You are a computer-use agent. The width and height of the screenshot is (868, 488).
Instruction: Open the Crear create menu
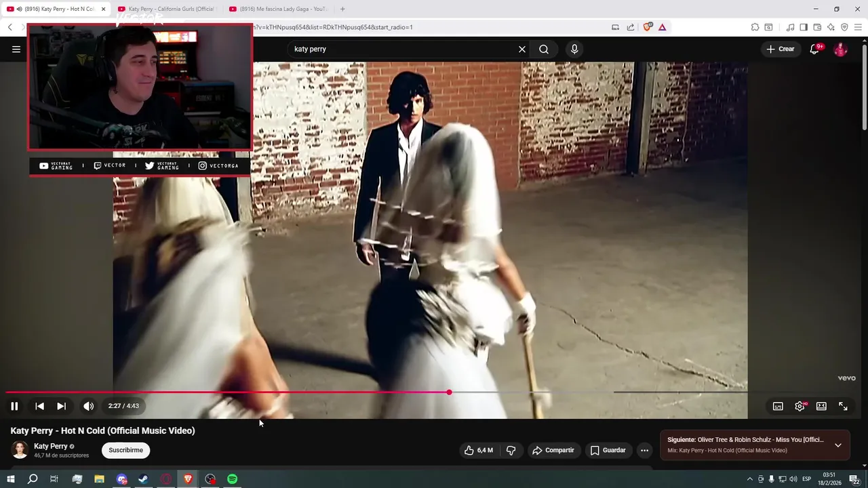tap(781, 49)
